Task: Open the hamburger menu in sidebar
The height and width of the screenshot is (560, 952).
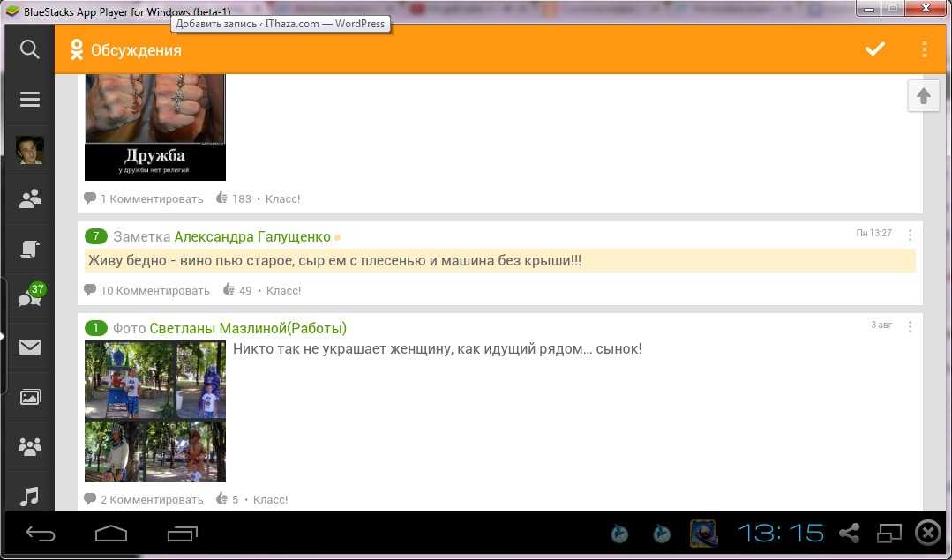Action: click(x=30, y=100)
